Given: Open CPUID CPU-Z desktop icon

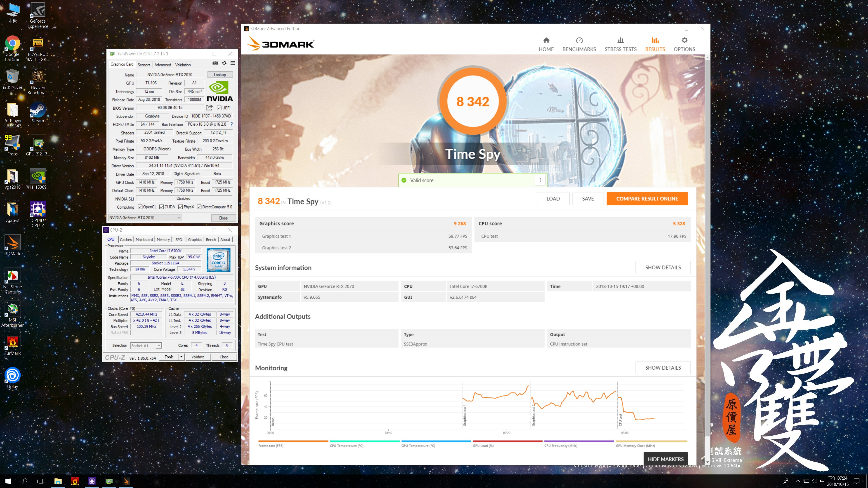Looking at the screenshot, I should click(x=38, y=215).
